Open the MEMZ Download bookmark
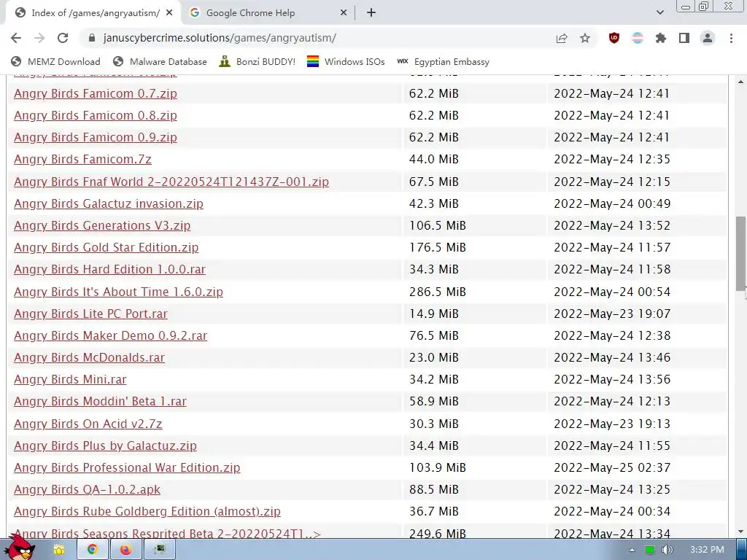Viewport: 747px width, 560px height. coord(55,62)
